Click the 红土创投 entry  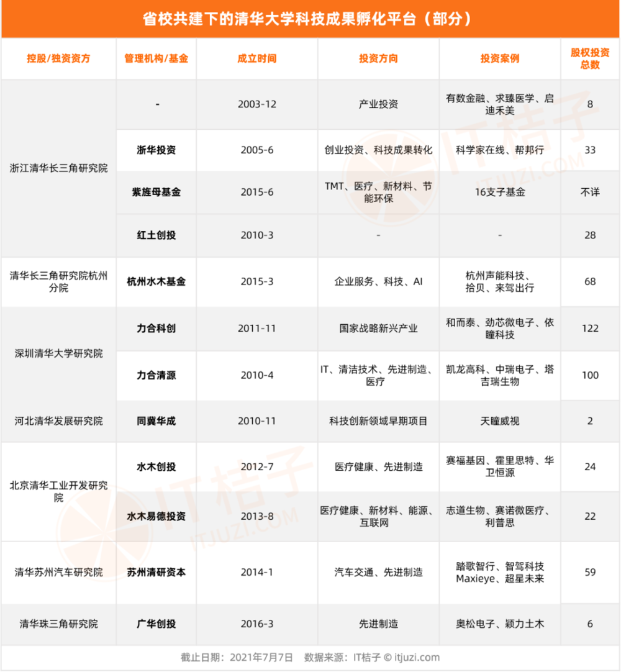[156, 235]
